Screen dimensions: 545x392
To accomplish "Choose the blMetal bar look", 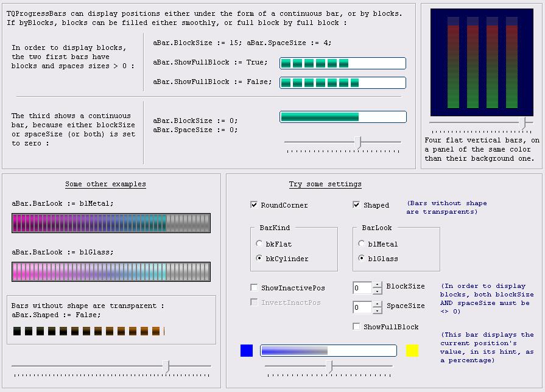I will pos(362,244).
